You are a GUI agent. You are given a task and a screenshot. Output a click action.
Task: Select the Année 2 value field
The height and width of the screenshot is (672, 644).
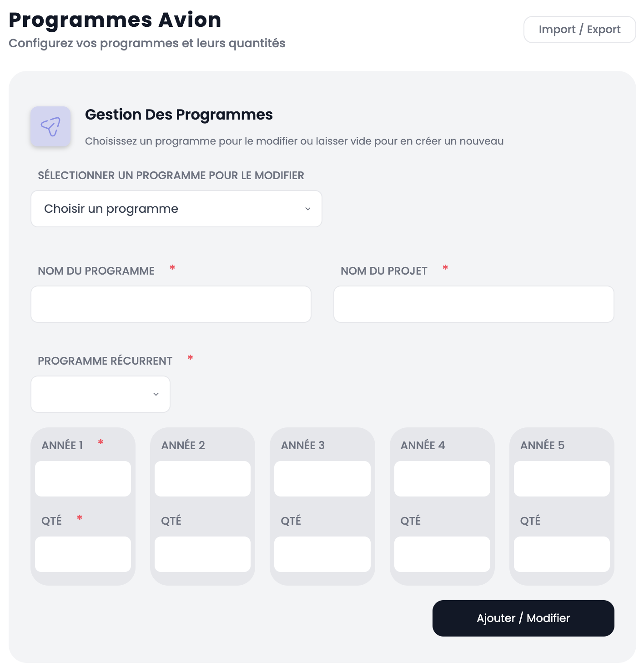point(202,478)
